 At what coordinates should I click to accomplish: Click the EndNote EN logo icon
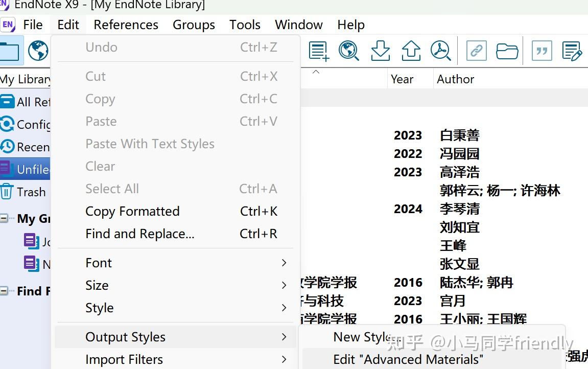[8, 25]
